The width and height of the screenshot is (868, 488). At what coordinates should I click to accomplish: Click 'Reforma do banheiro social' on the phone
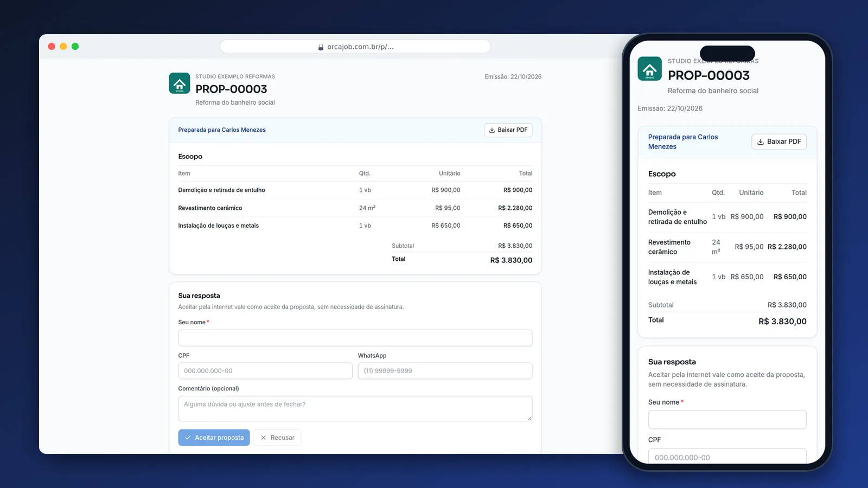[713, 91]
